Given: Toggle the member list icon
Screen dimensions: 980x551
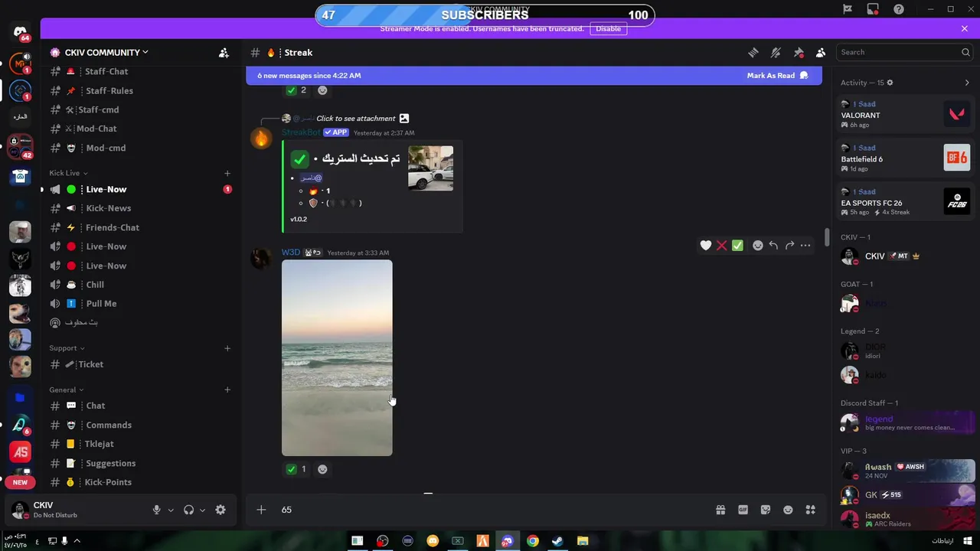Looking at the screenshot, I should point(821,53).
